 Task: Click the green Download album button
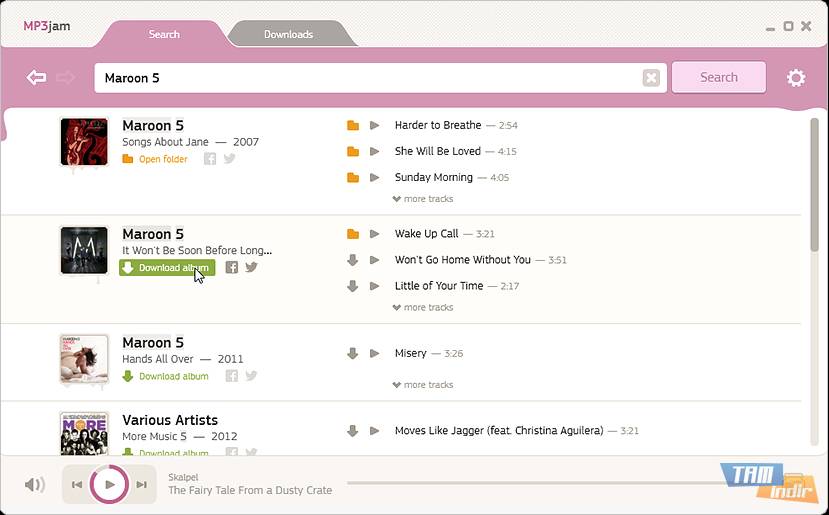coord(166,268)
